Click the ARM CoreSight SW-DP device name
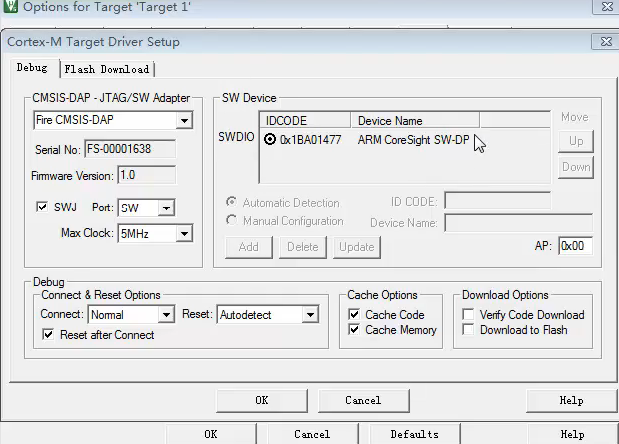Image resolution: width=619 pixels, height=444 pixels. pos(413,140)
